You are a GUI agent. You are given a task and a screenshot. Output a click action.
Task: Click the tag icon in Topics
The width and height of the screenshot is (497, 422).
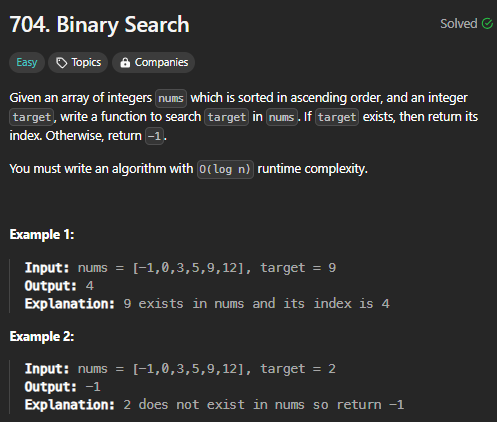coord(62,63)
